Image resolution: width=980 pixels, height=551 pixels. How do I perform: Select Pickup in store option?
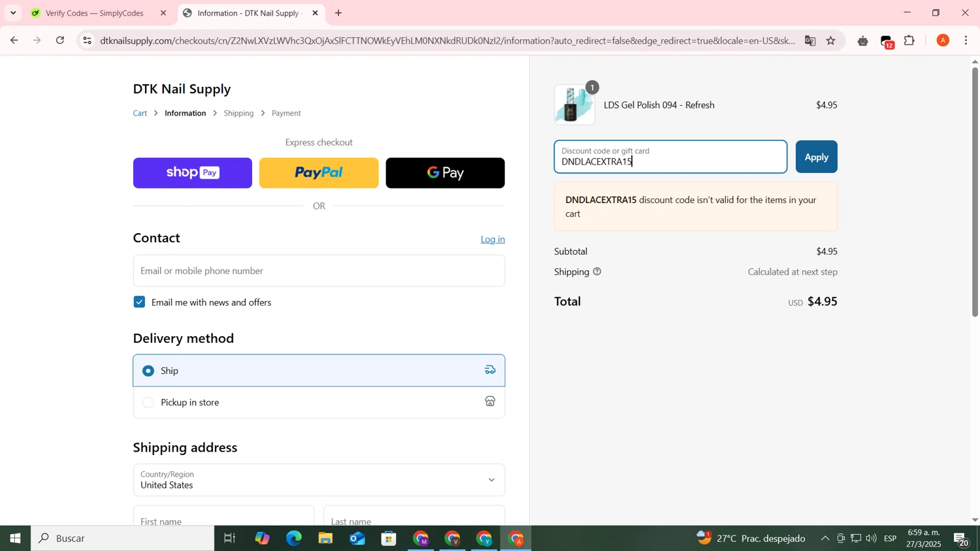click(x=319, y=402)
